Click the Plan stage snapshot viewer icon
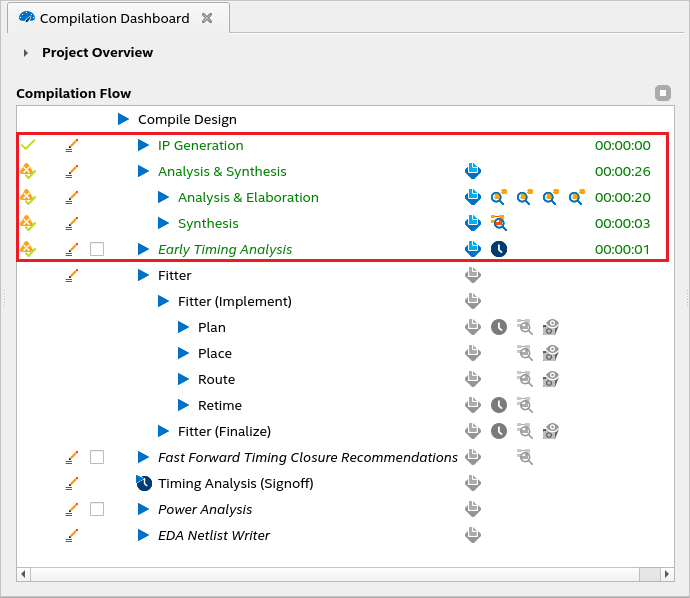The width and height of the screenshot is (690, 598). tap(551, 327)
